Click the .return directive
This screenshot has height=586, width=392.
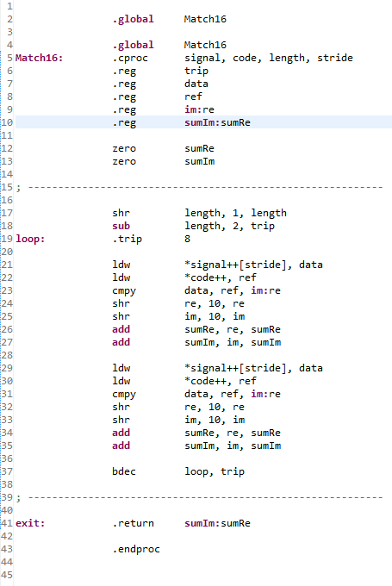coord(133,523)
